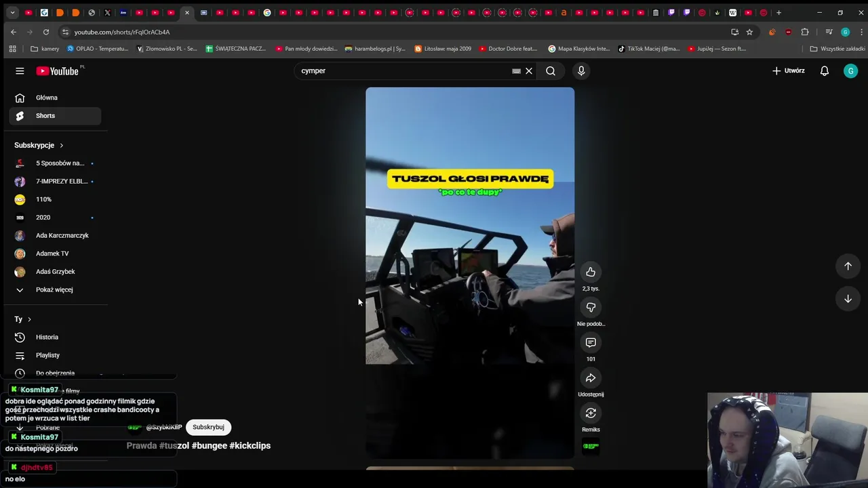This screenshot has height=488, width=868.
Task: Open the harambelogs.pl bookmark
Action: point(375,49)
